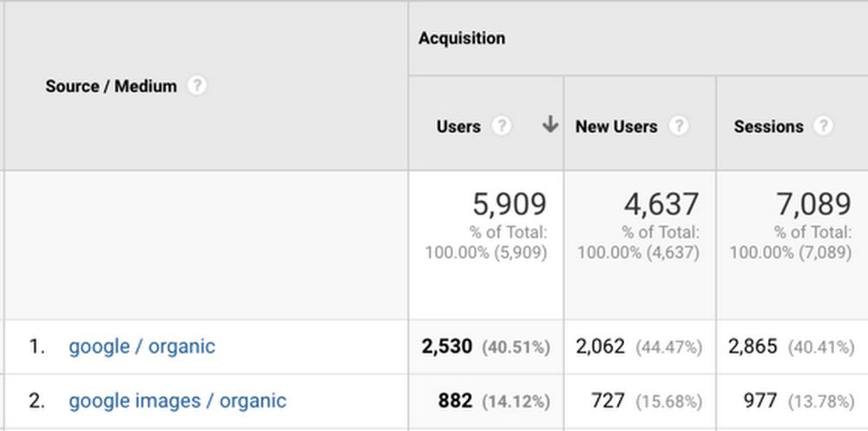
Task: Show the New Users help tooltip icon
Action: (678, 126)
